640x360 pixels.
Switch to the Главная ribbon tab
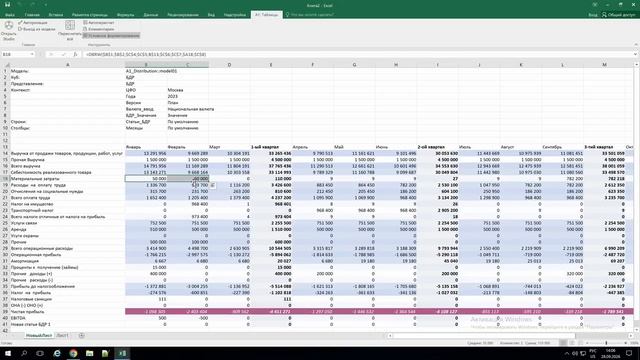click(32, 15)
